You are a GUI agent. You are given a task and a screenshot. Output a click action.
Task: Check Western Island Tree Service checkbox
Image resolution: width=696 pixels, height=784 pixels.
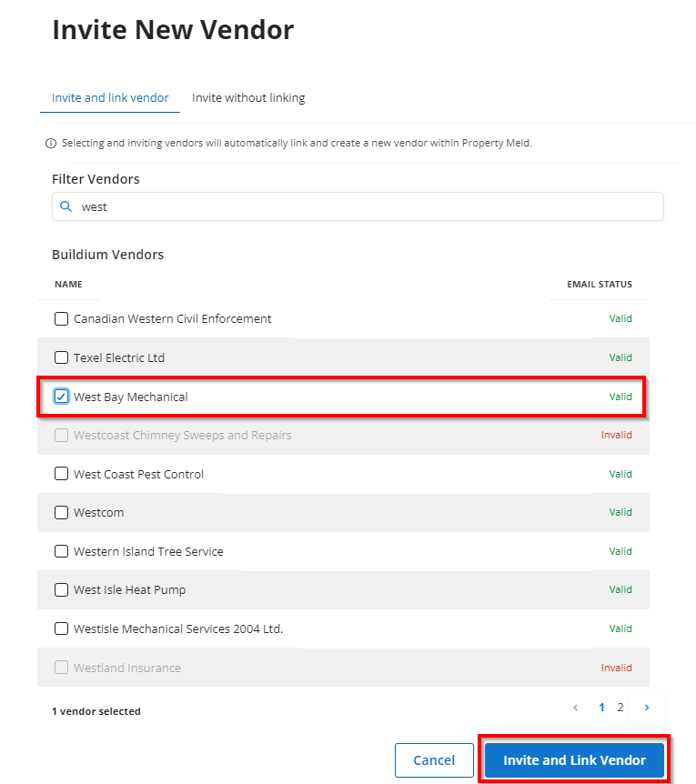click(61, 551)
